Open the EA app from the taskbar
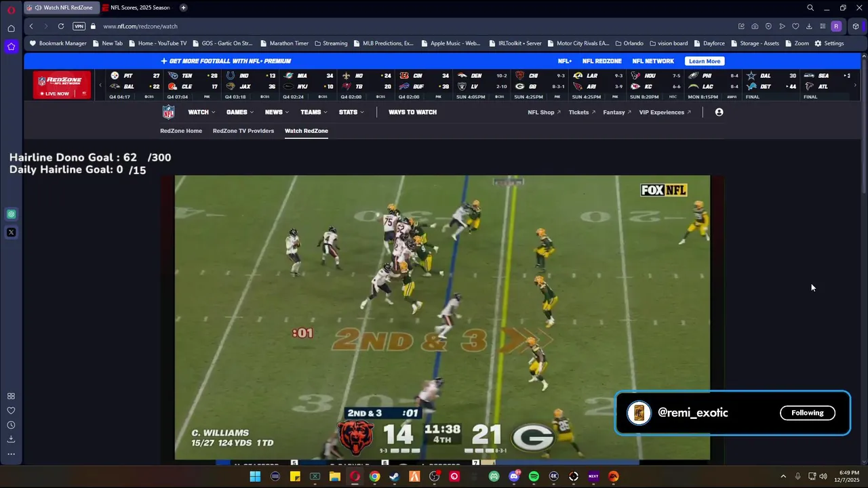The width and height of the screenshot is (868, 488). click(614, 476)
